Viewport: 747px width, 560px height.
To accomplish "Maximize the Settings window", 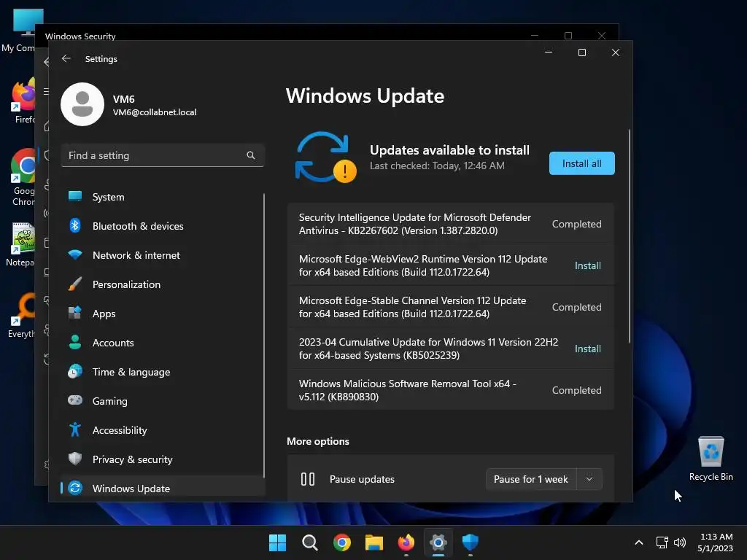I will click(x=581, y=52).
